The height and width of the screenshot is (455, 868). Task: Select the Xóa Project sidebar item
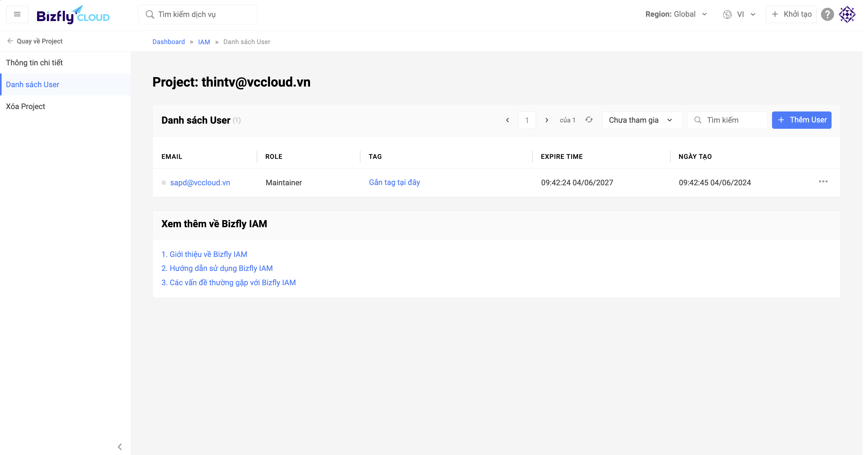coord(26,107)
